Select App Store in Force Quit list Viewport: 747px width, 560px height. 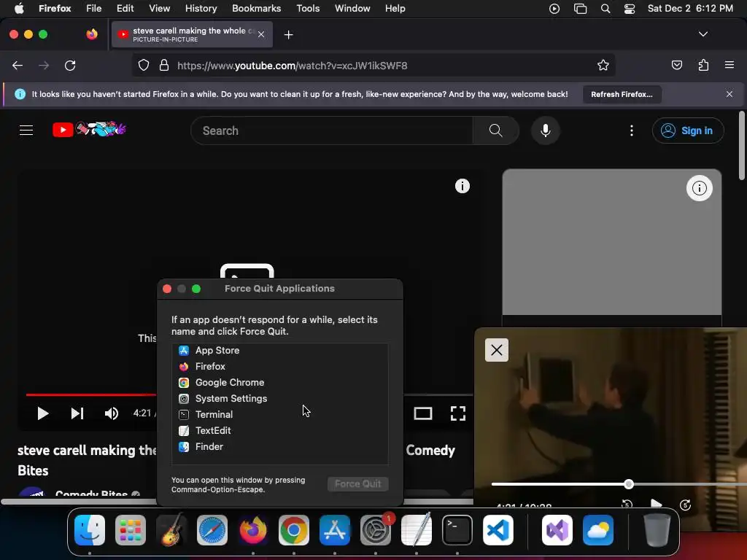click(280, 351)
